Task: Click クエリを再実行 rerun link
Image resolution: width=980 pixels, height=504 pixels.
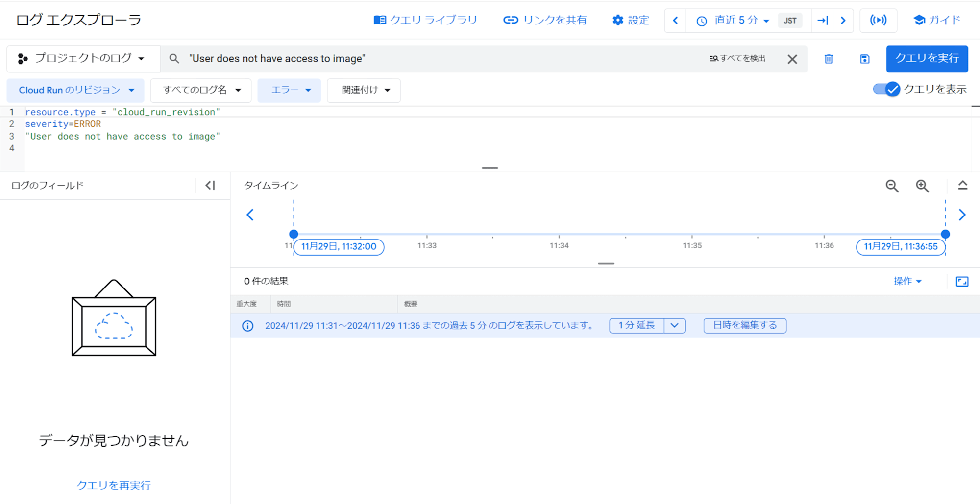Action: coord(114,486)
